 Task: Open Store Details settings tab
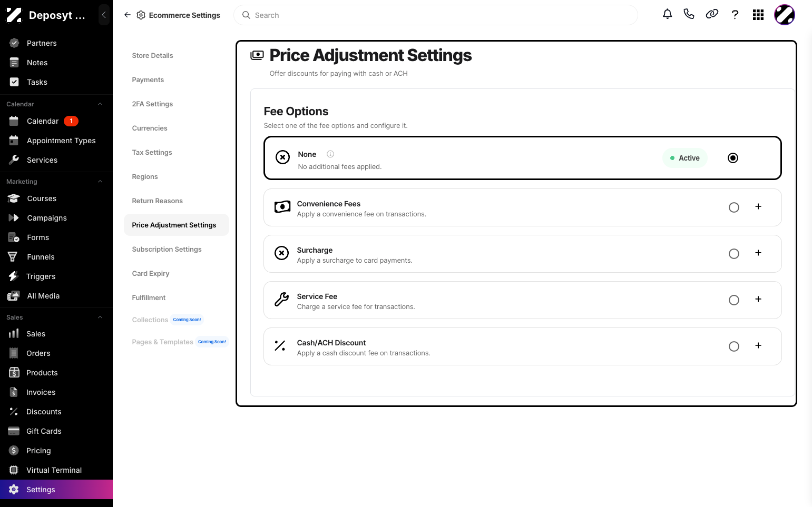pyautogui.click(x=153, y=56)
